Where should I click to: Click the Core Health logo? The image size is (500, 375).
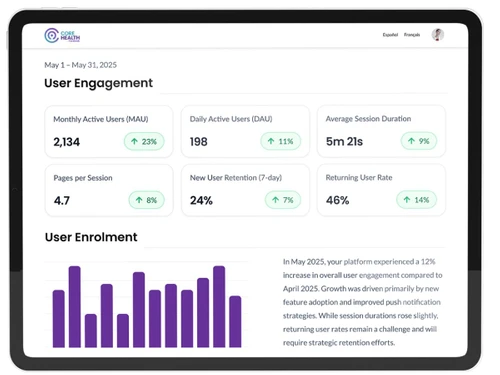point(62,35)
